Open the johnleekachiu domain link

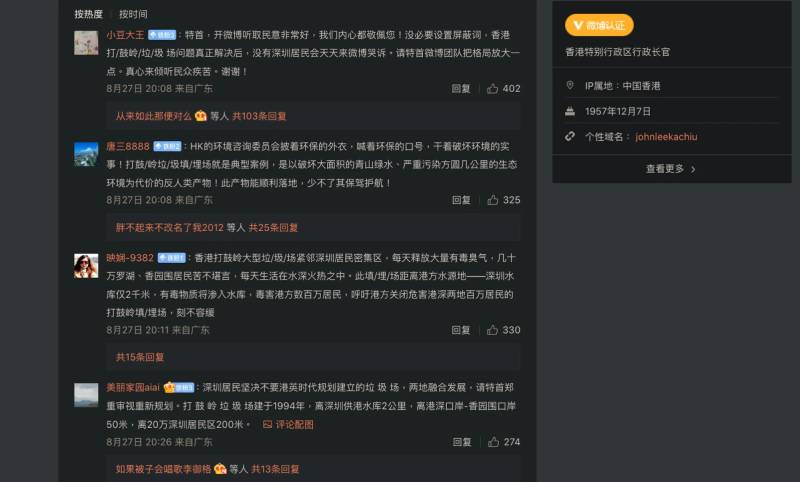point(666,137)
